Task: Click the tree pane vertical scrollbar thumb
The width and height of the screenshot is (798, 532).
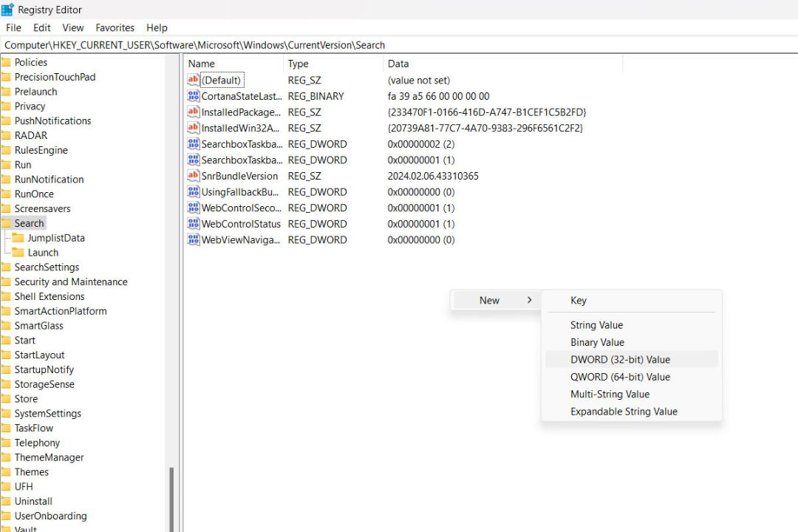Action: (171, 499)
